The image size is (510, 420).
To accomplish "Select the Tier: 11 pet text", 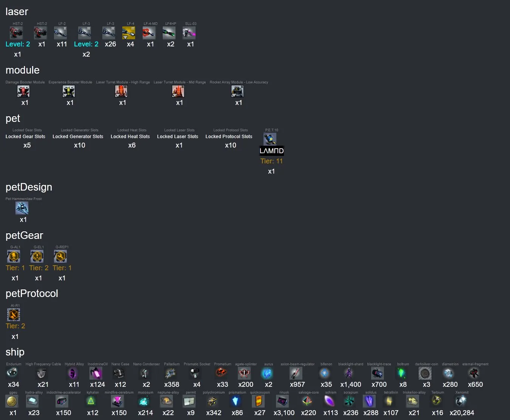I will [271, 161].
